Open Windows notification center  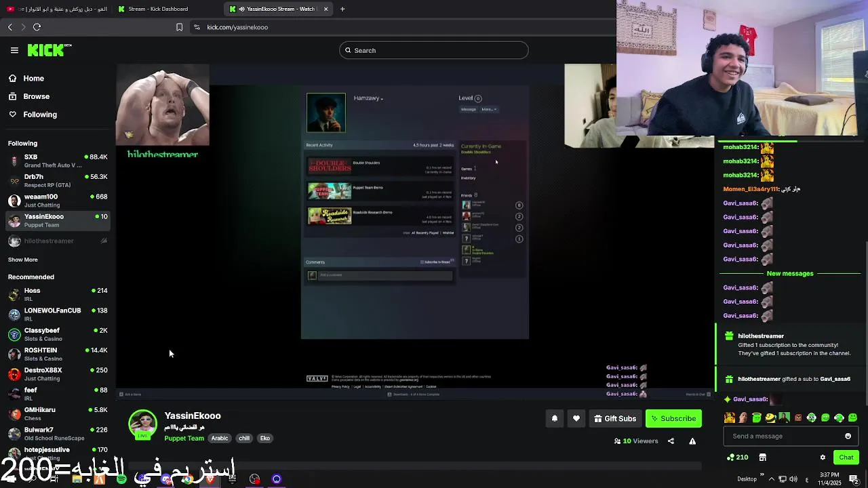pyautogui.click(x=854, y=479)
